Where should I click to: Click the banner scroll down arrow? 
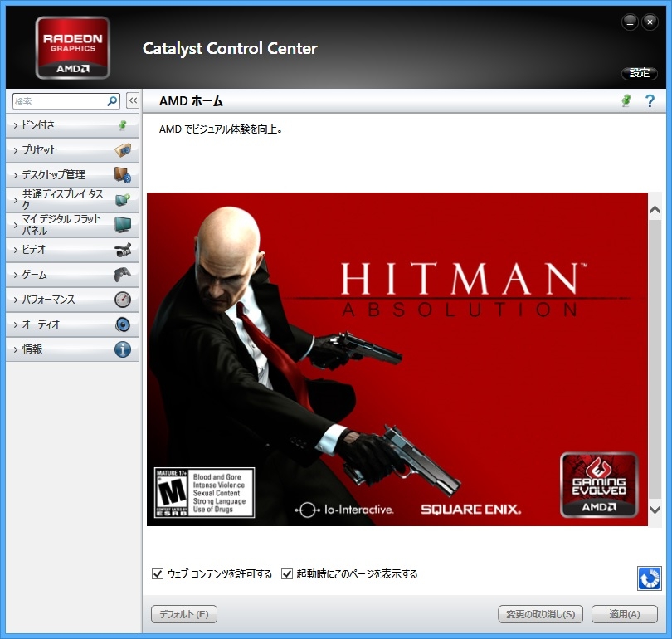coord(655,510)
